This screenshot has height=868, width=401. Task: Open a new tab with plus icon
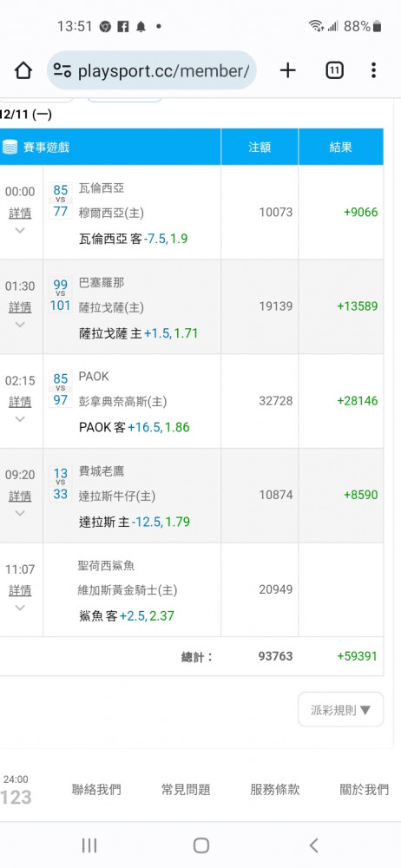click(287, 70)
